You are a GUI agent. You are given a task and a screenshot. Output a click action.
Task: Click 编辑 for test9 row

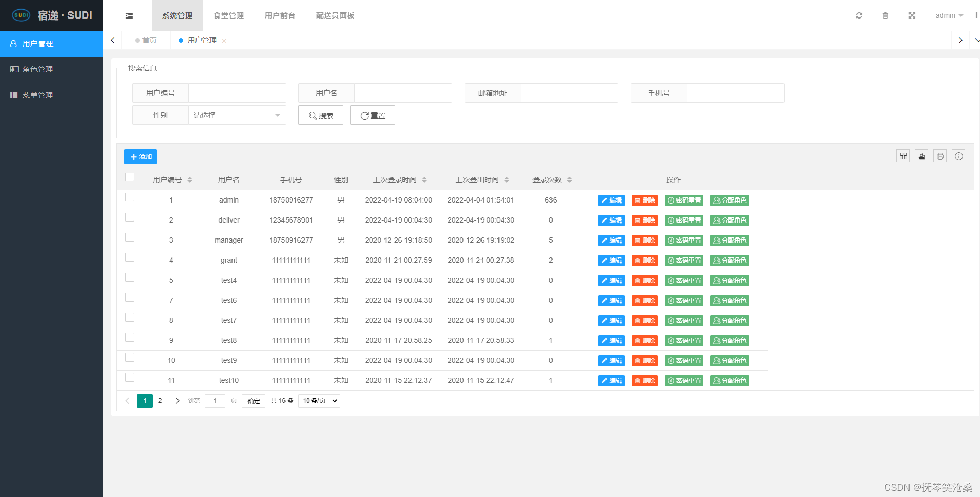coord(611,361)
